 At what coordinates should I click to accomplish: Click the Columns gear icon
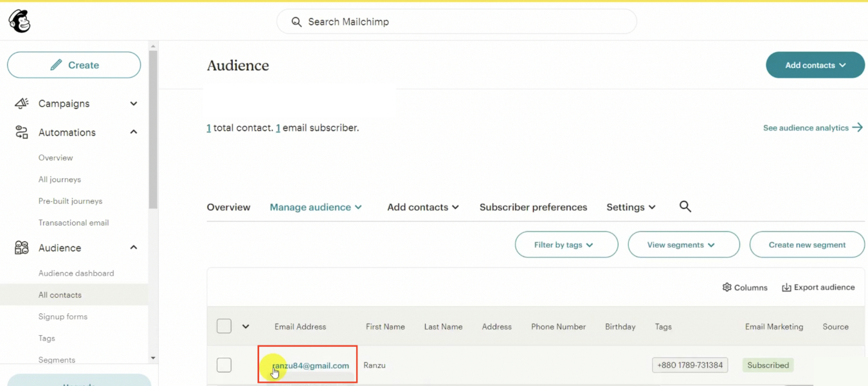[727, 287]
